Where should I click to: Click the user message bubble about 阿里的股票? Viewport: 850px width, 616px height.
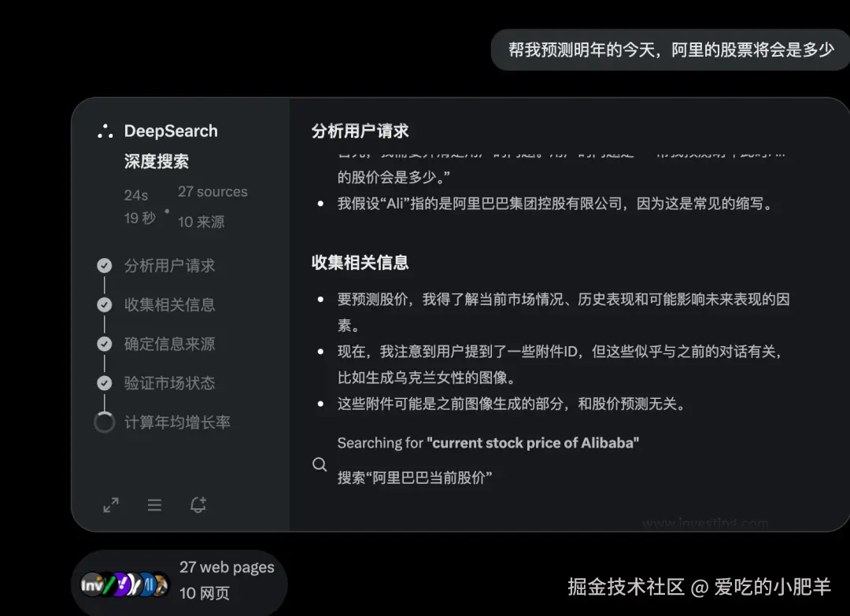(670, 50)
